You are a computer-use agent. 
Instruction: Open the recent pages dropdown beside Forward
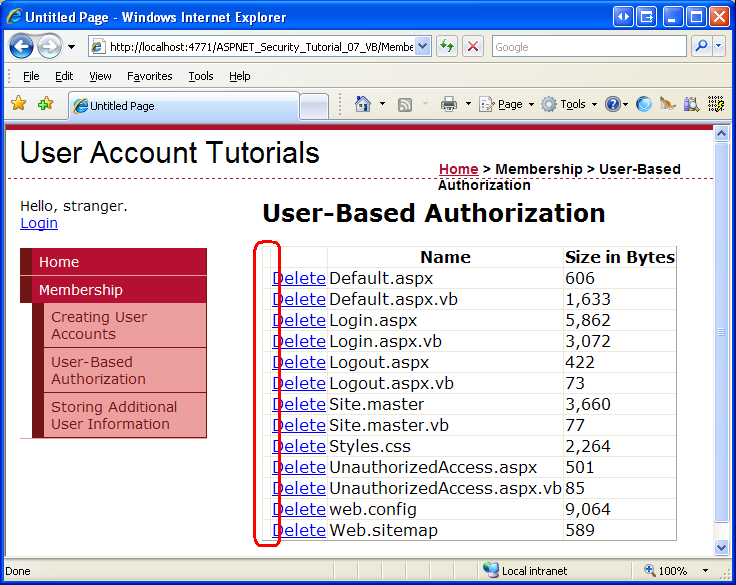pos(71,47)
